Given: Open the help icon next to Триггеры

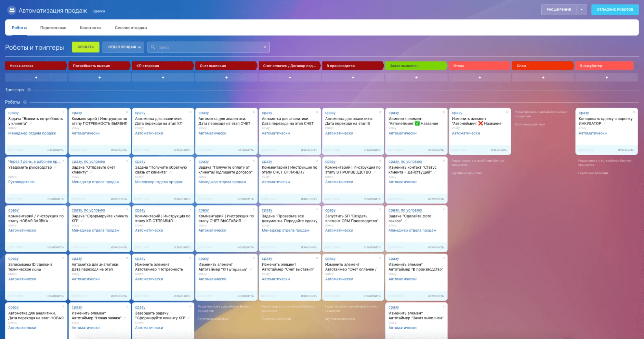Looking at the screenshot, I should (29, 90).
